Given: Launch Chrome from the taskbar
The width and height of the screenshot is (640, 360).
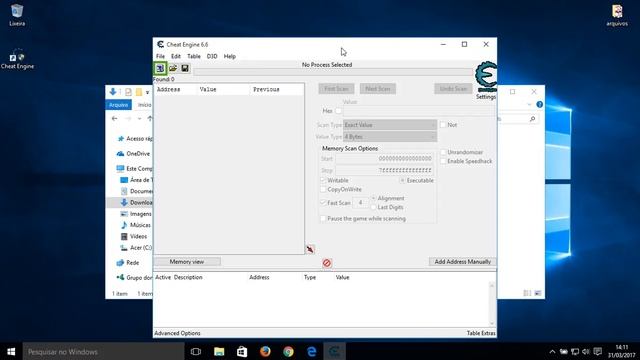Looking at the screenshot, I should tap(289, 351).
